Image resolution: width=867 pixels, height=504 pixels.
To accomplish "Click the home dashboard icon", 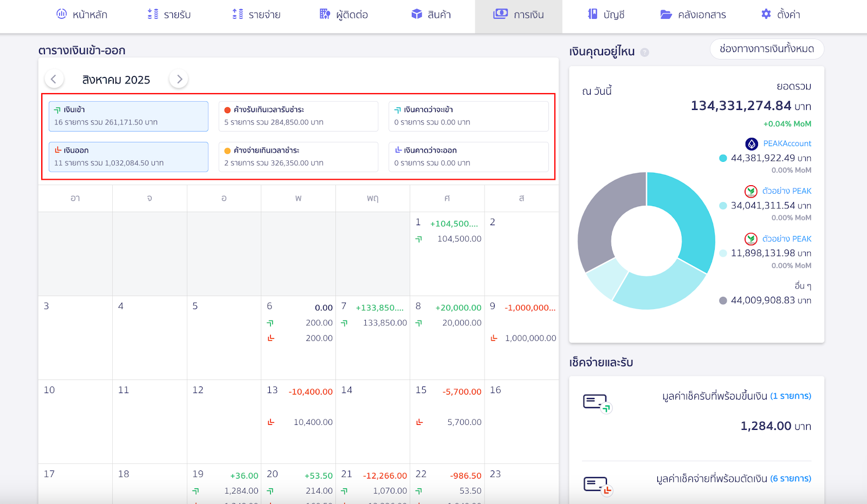I will point(62,14).
